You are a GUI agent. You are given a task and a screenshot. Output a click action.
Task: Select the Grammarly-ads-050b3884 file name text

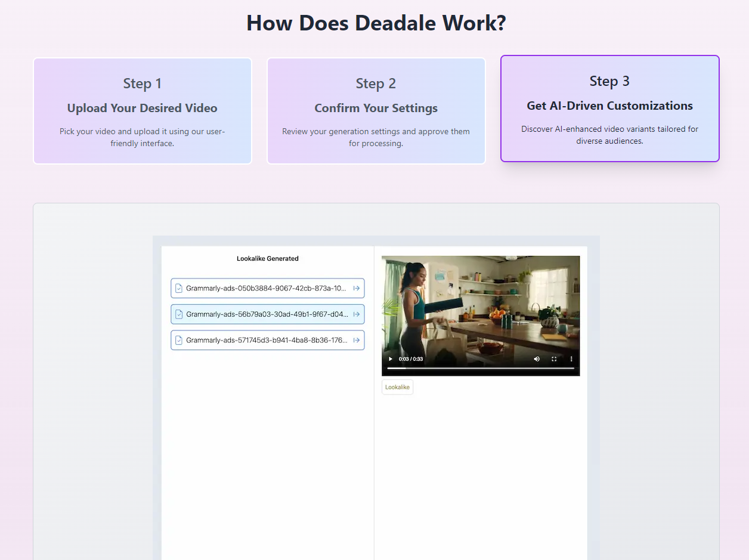(x=266, y=288)
